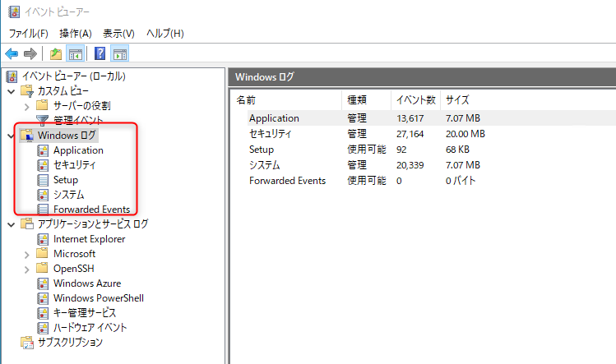Click the ハードウェア イベント log icon
The height and width of the screenshot is (364, 616).
(x=43, y=328)
